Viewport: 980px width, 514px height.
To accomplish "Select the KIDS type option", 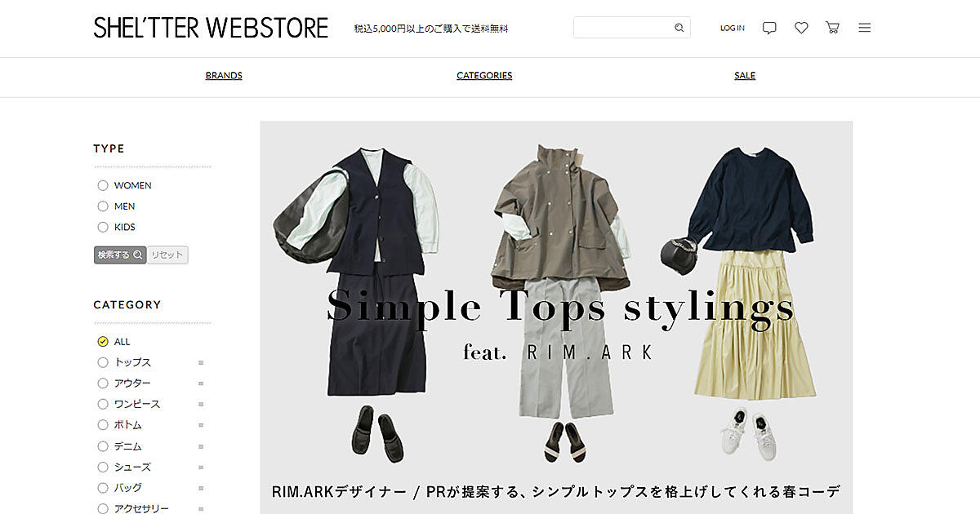I will click(103, 227).
